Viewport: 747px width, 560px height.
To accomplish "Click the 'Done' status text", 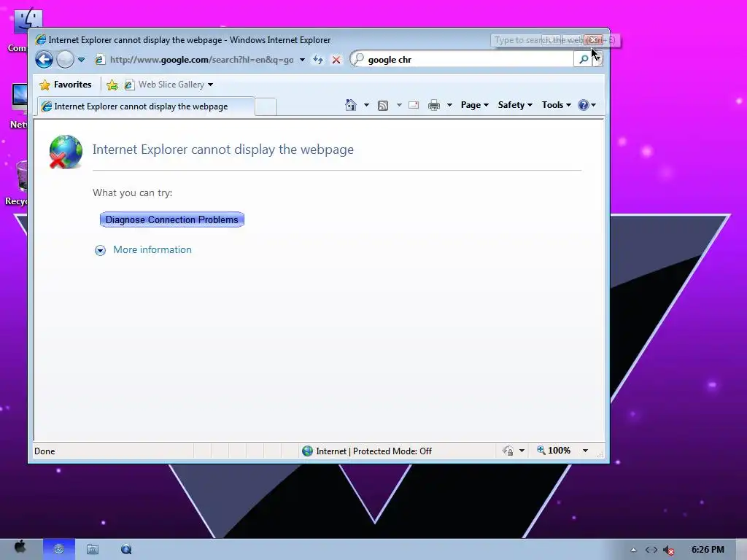I will [44, 451].
